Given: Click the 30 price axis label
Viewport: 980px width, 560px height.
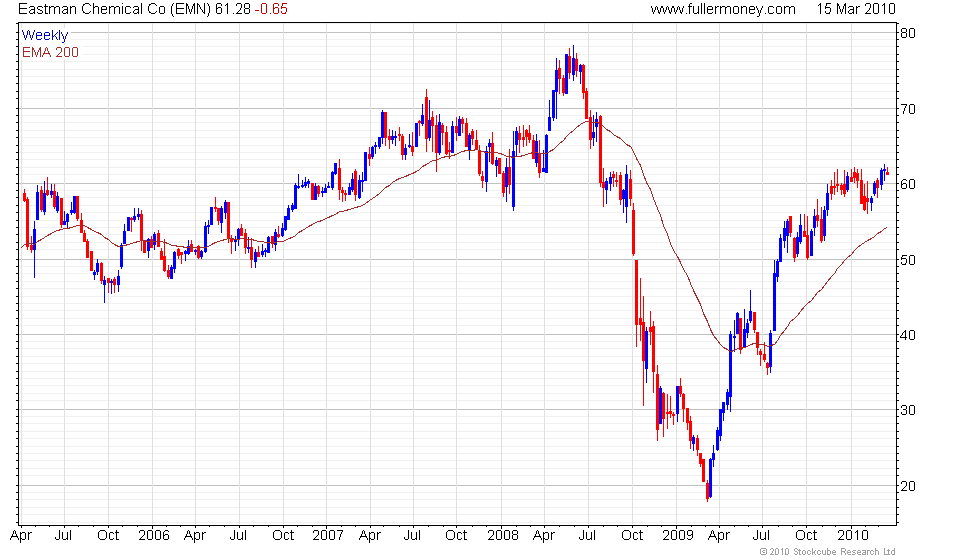Looking at the screenshot, I should tap(908, 410).
